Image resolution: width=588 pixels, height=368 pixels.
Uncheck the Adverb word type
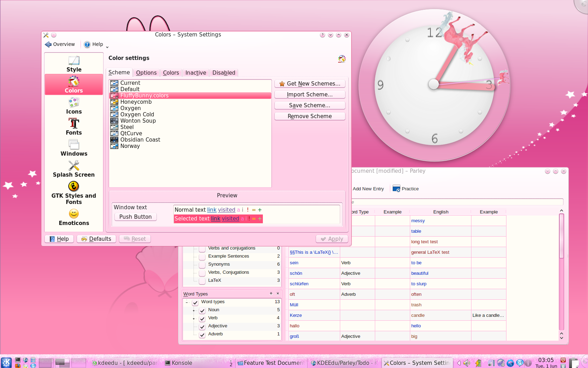(x=202, y=334)
